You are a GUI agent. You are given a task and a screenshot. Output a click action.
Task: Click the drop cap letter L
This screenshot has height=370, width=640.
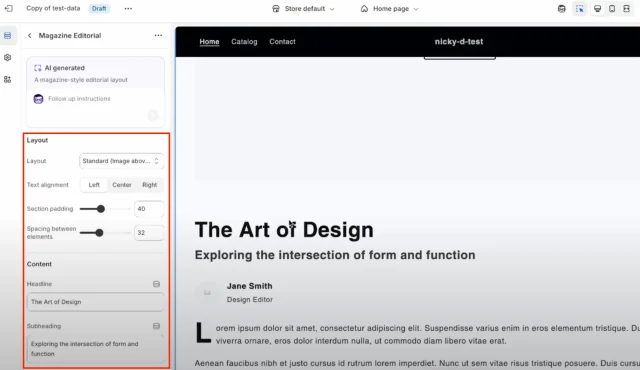(203, 333)
